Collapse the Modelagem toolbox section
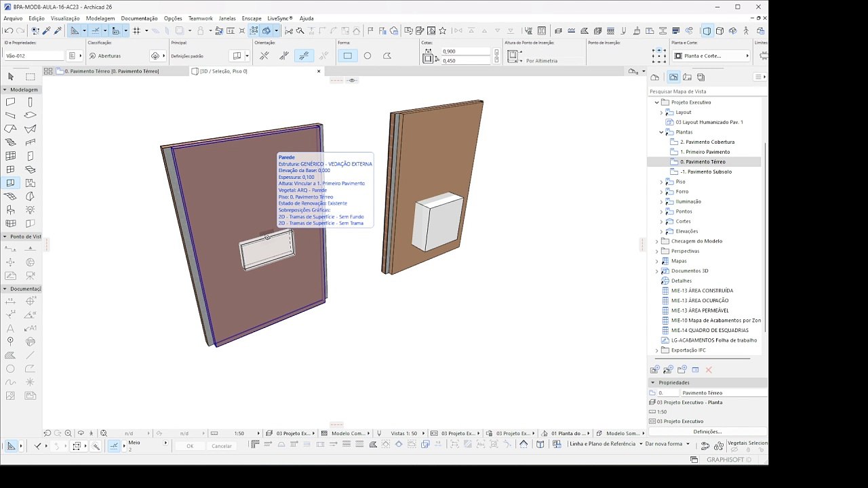Viewport: 868px width, 488px height. pos(5,89)
